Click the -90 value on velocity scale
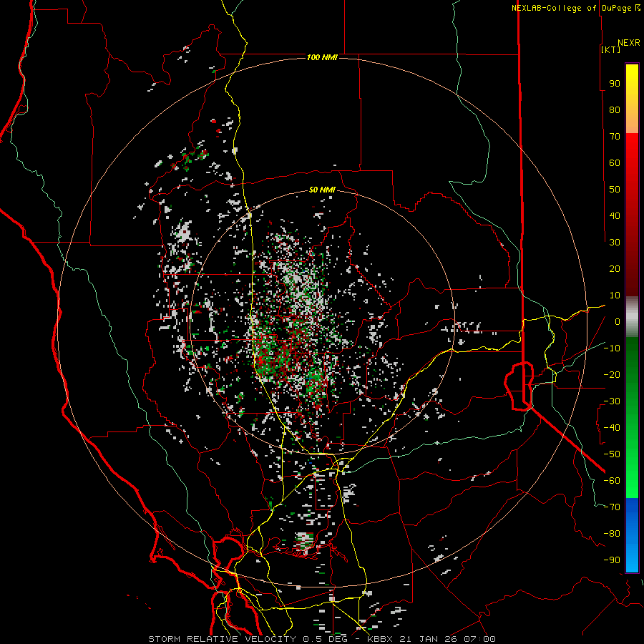 (x=612, y=560)
